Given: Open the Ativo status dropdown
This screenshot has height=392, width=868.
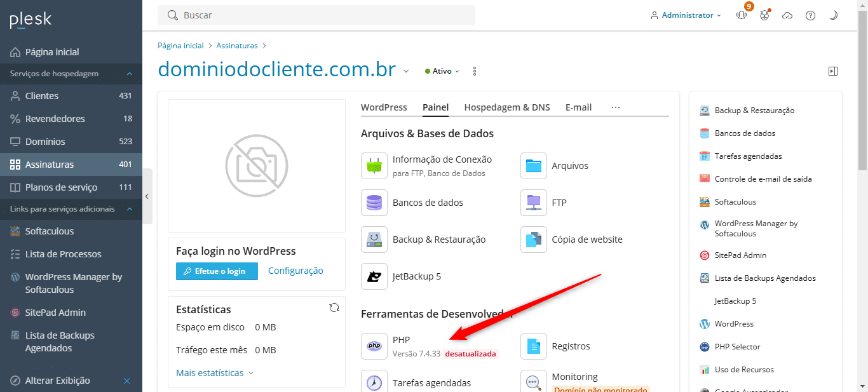Looking at the screenshot, I should tap(442, 71).
